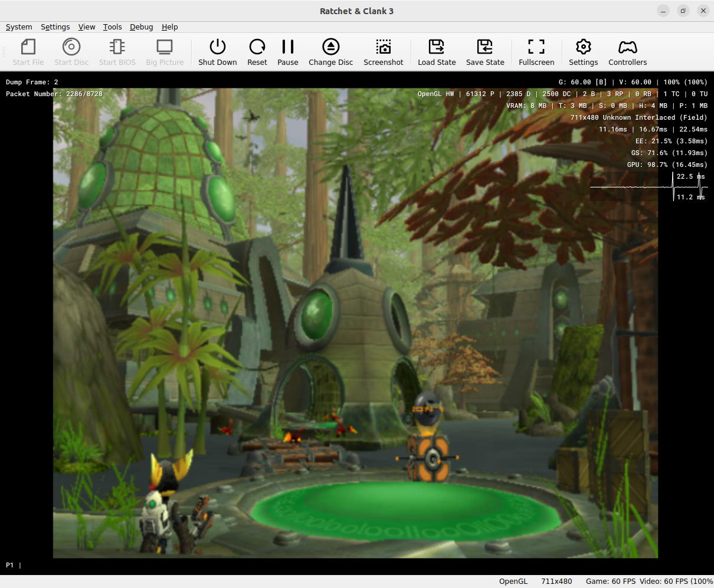
Task: Click the frame time graph overlay
Action: [x=649, y=186]
